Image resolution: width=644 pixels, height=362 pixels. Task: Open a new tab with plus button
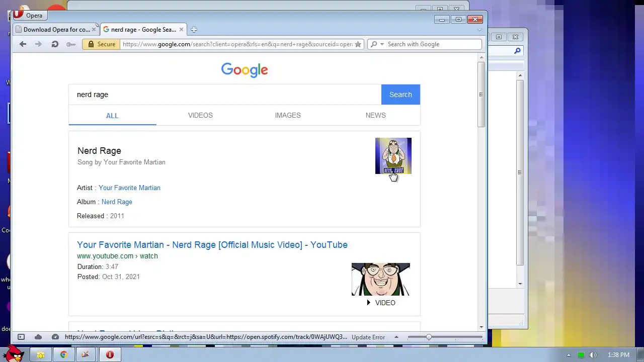pyautogui.click(x=194, y=30)
